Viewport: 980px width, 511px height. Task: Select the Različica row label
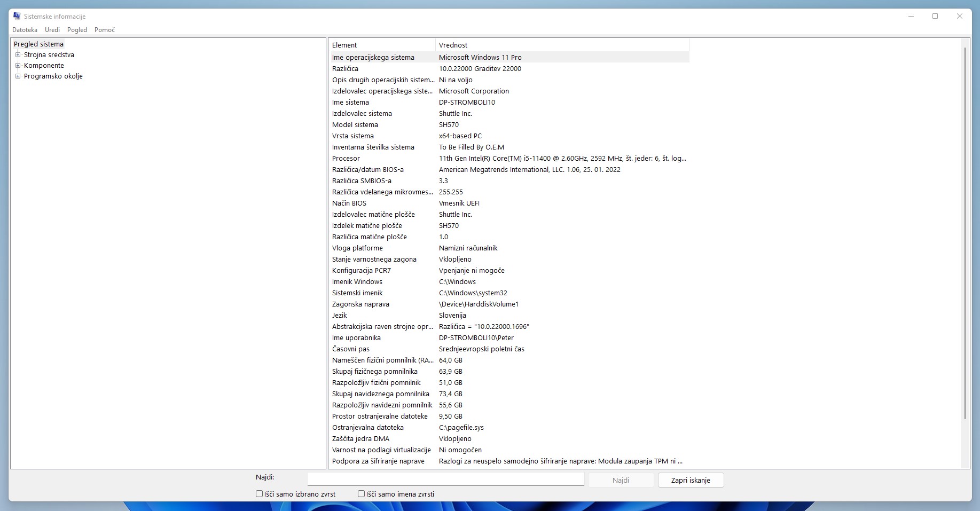coord(345,68)
